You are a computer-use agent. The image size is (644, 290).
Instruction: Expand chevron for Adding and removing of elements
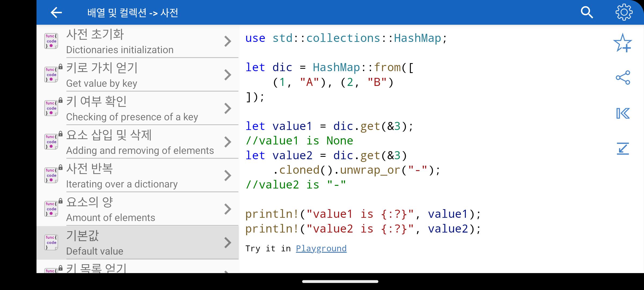[228, 142]
